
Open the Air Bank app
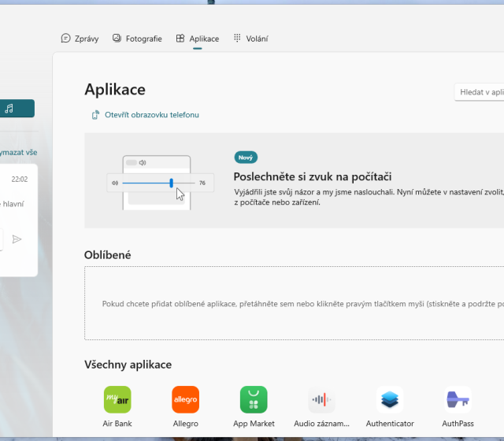coord(117,399)
